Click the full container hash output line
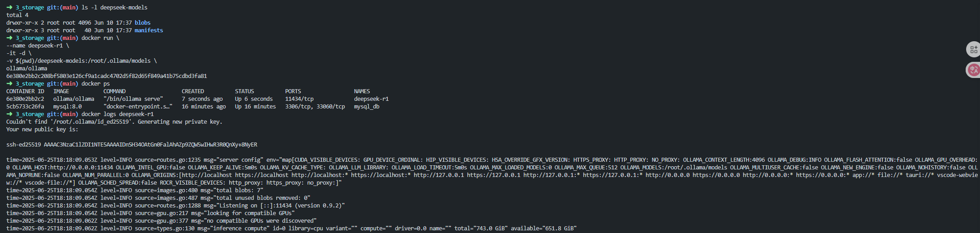The image size is (980, 233). coord(107,76)
